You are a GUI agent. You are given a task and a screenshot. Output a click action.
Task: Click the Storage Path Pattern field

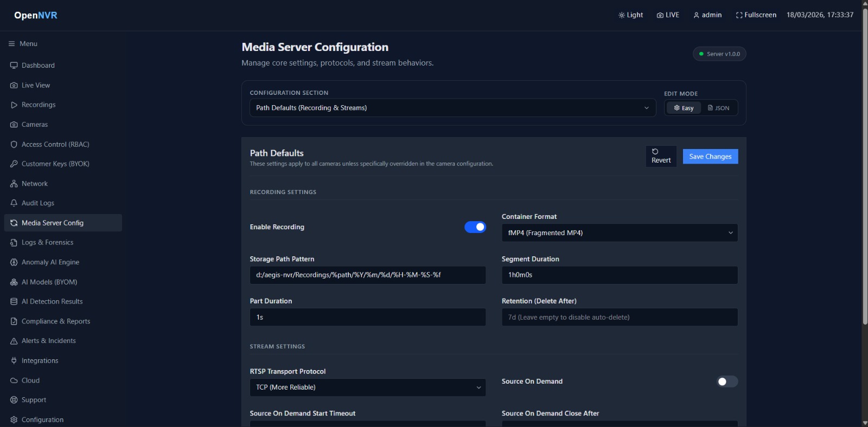click(x=368, y=275)
